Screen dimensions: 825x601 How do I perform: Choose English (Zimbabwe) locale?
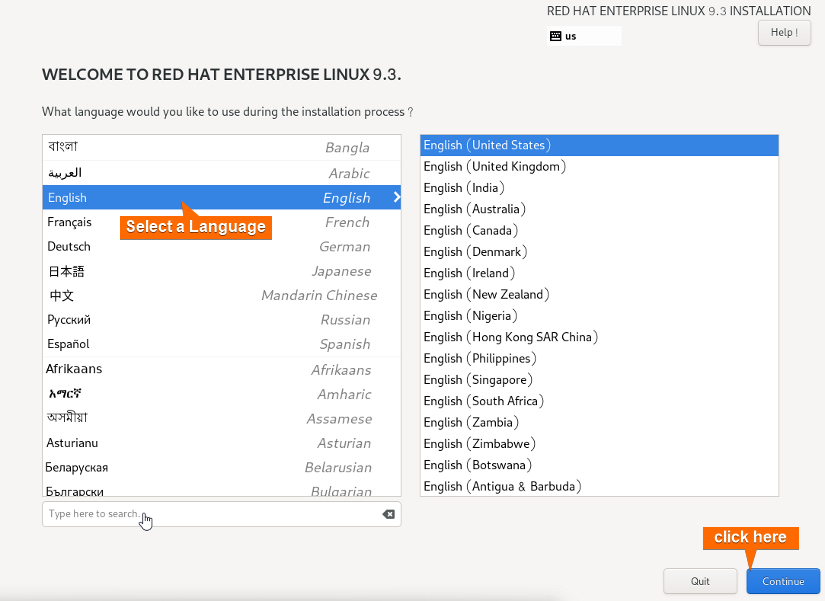point(599,444)
